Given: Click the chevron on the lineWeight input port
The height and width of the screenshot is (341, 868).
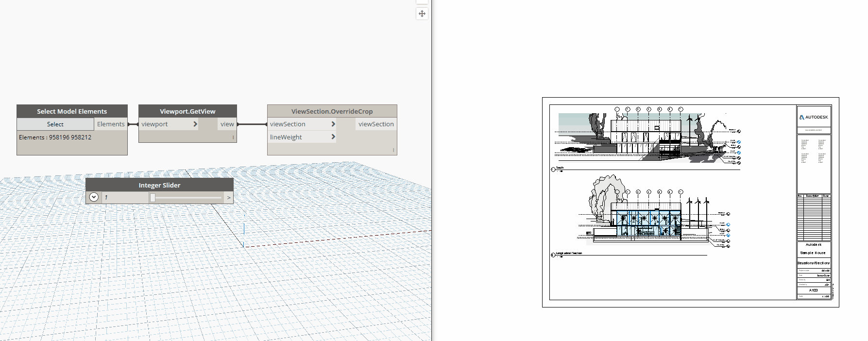Looking at the screenshot, I should pos(333,137).
